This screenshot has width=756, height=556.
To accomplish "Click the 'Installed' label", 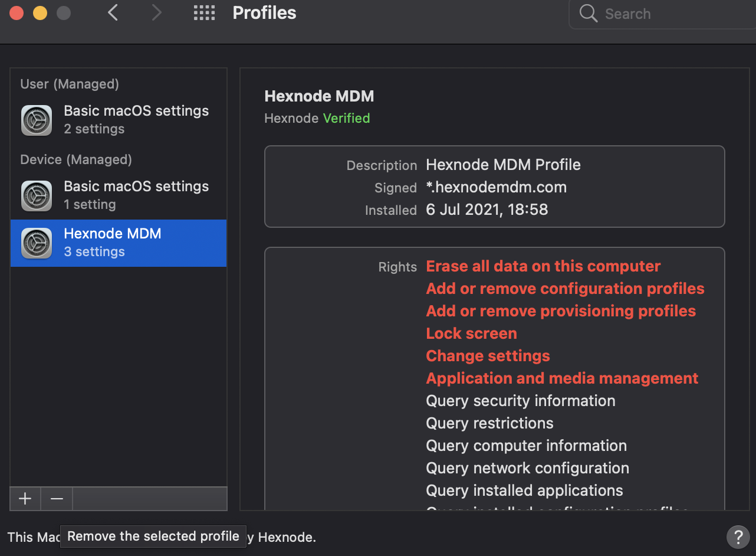I will pyautogui.click(x=390, y=210).
